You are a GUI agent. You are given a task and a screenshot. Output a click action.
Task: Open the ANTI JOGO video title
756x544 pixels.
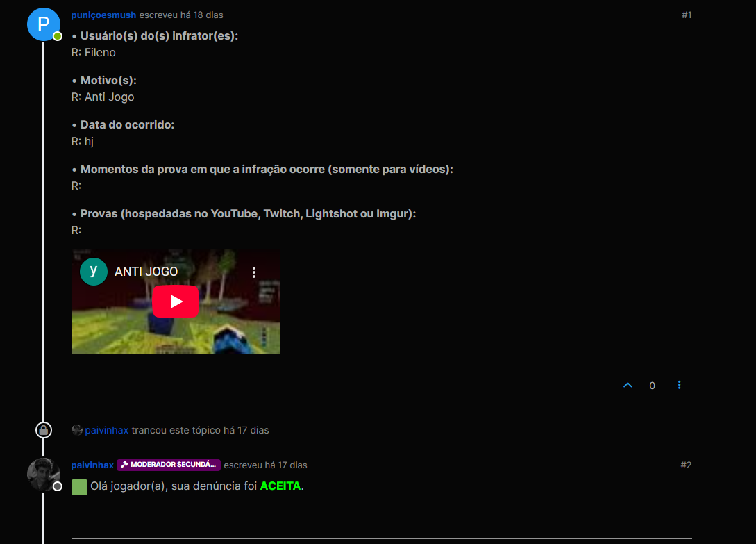click(x=146, y=271)
